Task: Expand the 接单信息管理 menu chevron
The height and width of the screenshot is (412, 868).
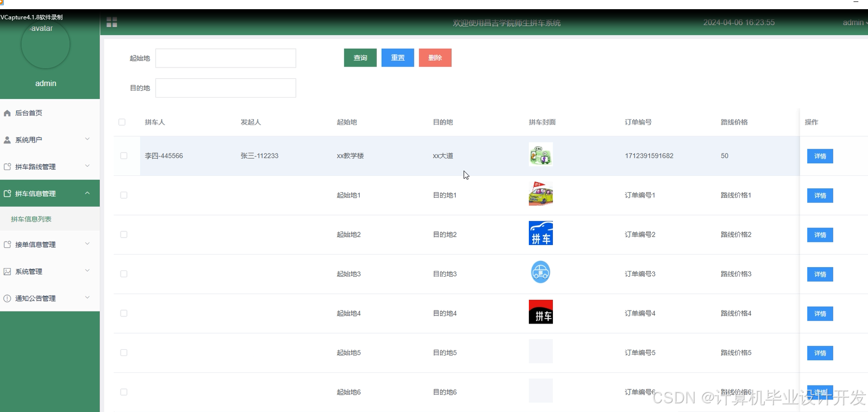Action: click(87, 244)
